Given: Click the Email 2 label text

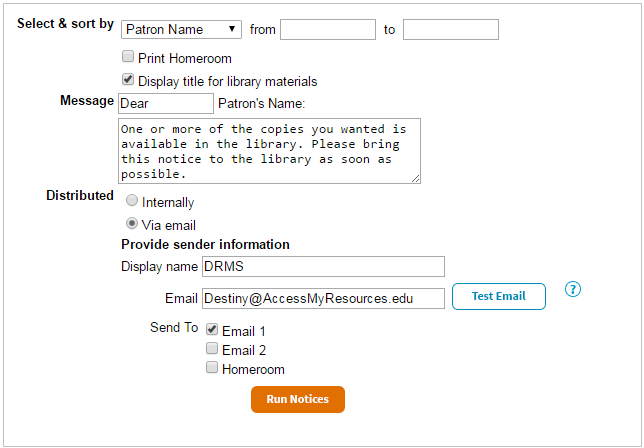Looking at the screenshot, I should click(x=244, y=350).
